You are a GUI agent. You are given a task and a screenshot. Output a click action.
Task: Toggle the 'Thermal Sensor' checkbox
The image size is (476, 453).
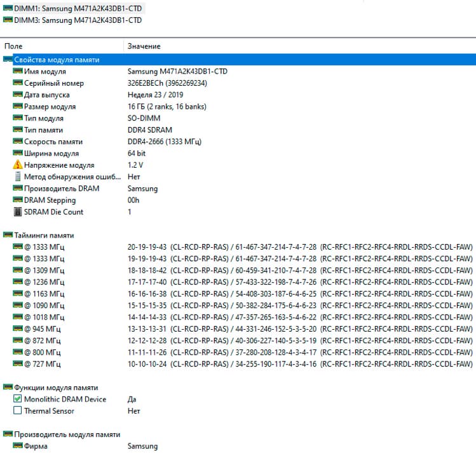[x=18, y=410]
